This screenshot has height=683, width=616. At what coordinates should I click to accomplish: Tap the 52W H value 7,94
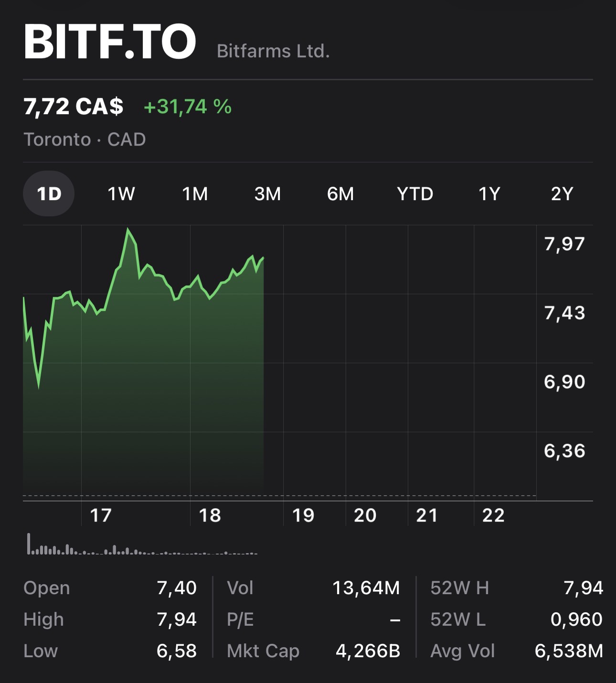click(584, 588)
